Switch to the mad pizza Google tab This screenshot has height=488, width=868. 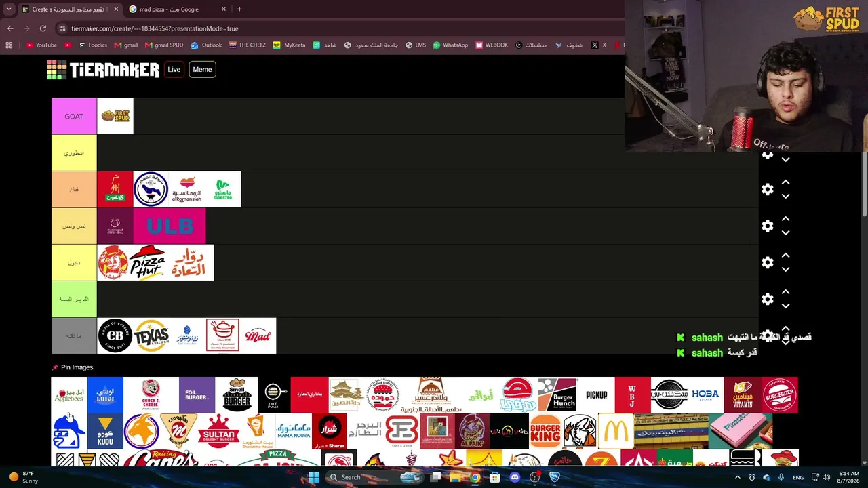[178, 9]
